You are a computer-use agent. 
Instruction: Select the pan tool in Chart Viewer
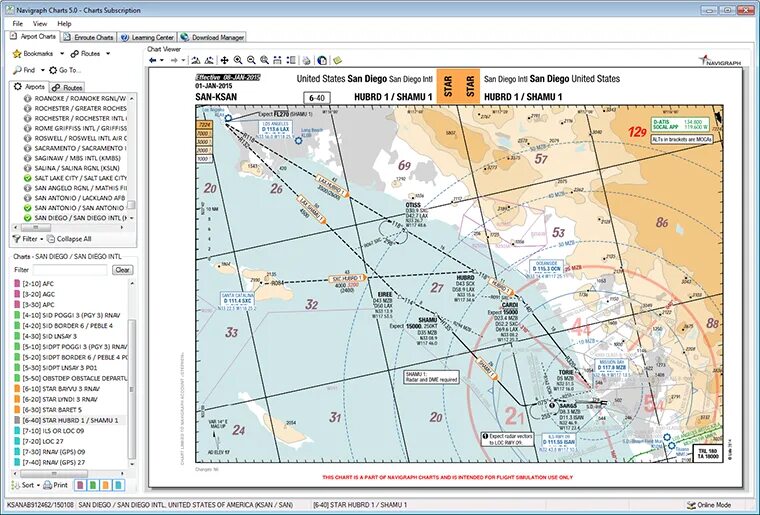pos(224,60)
